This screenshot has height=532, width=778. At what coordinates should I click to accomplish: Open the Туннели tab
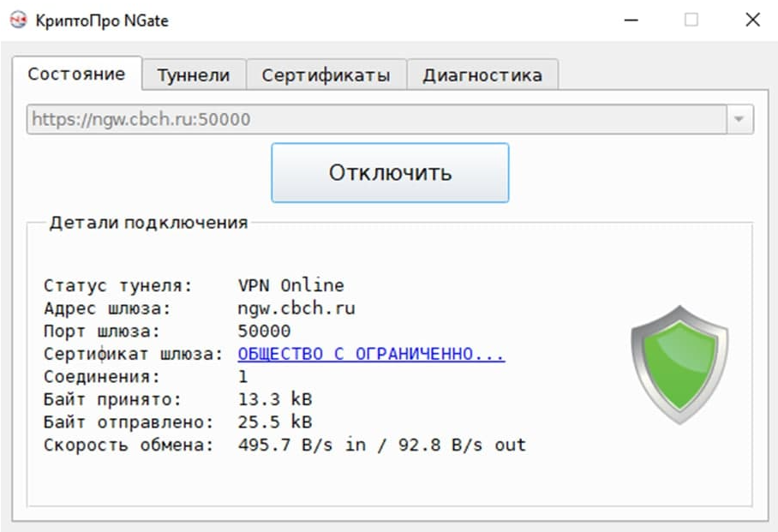click(x=194, y=75)
